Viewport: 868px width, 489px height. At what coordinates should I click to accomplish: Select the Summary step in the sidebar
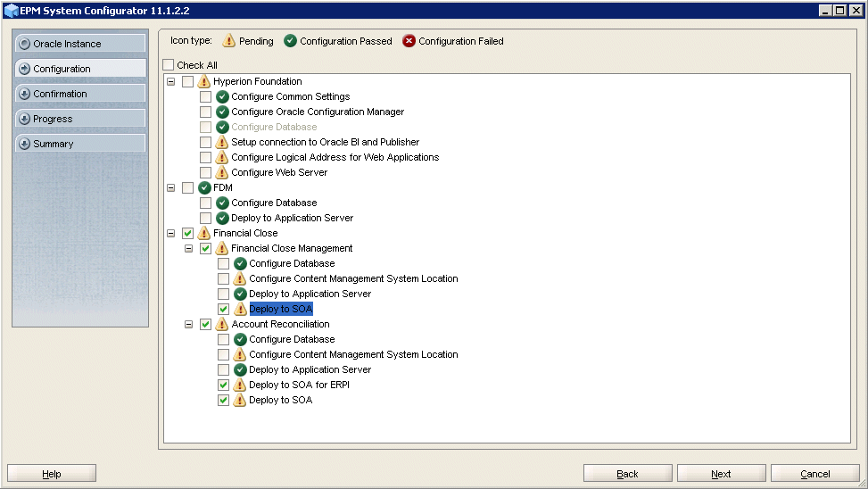pyautogui.click(x=80, y=144)
